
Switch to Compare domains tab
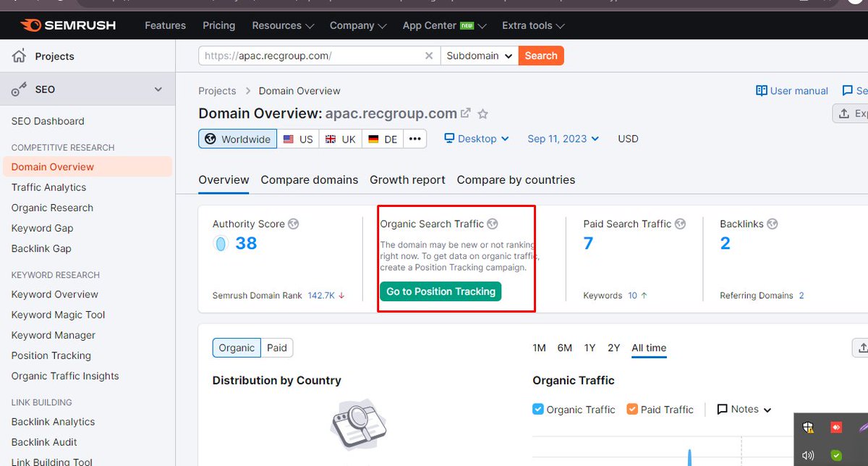[x=310, y=180]
